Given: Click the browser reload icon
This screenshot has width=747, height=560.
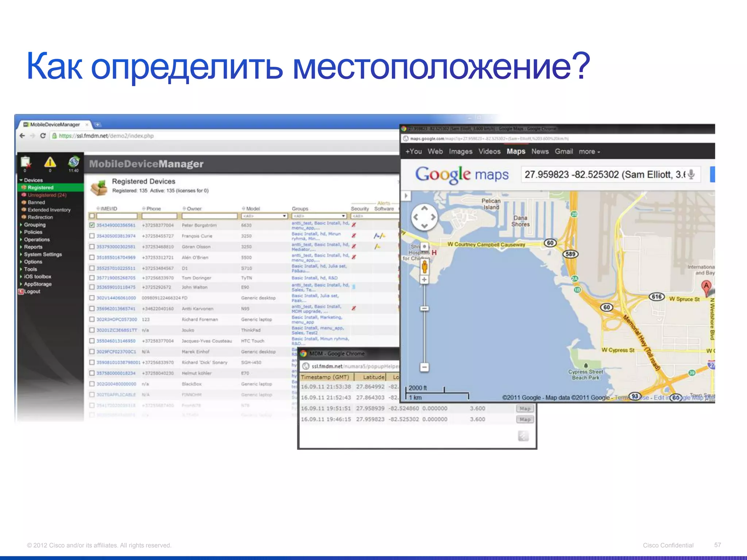Looking at the screenshot, I should (43, 136).
